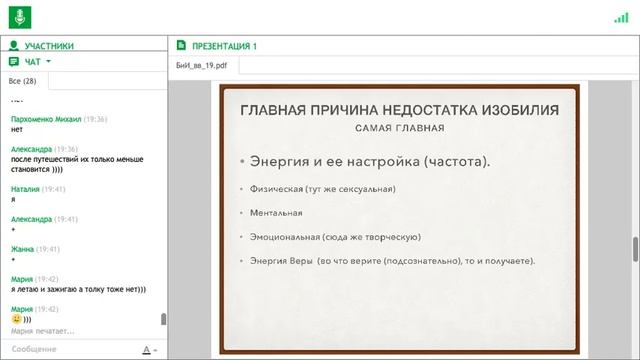Click the 'я' message from Наталия
The width and height of the screenshot is (640, 360).
pos(13,199)
